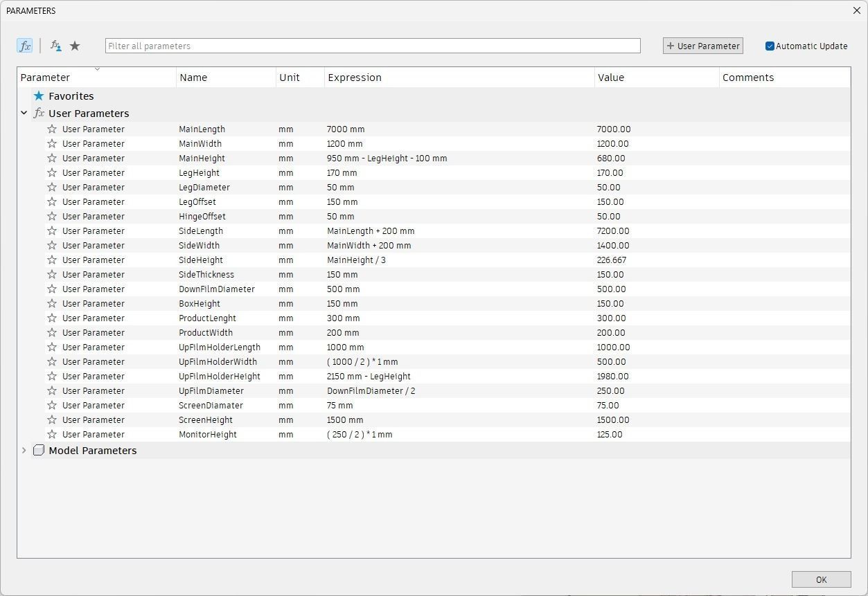This screenshot has height=596, width=868.
Task: Edit the '75 mm' expression cell
Action: (x=339, y=405)
